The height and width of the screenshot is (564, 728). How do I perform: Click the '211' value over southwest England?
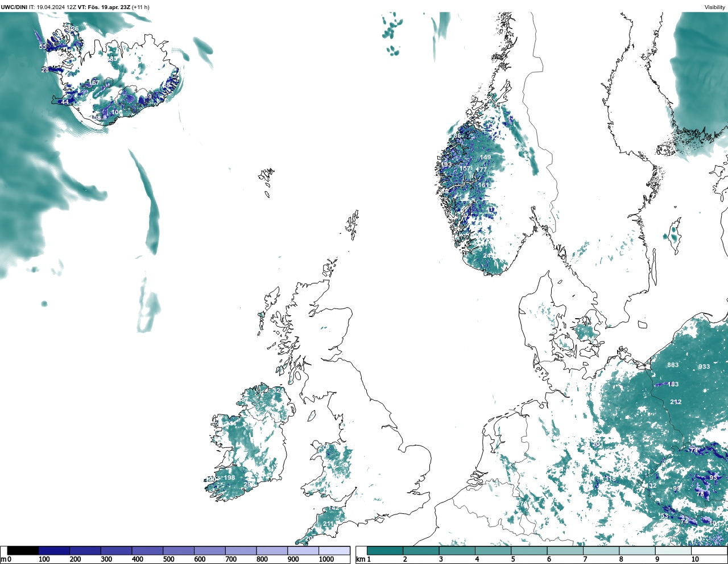pyautogui.click(x=329, y=524)
